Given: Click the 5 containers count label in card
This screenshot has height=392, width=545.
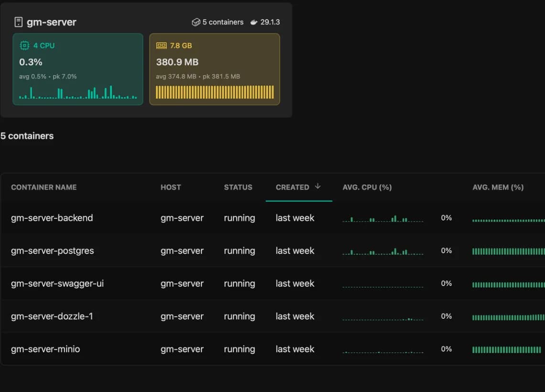Looking at the screenshot, I should pos(223,22).
